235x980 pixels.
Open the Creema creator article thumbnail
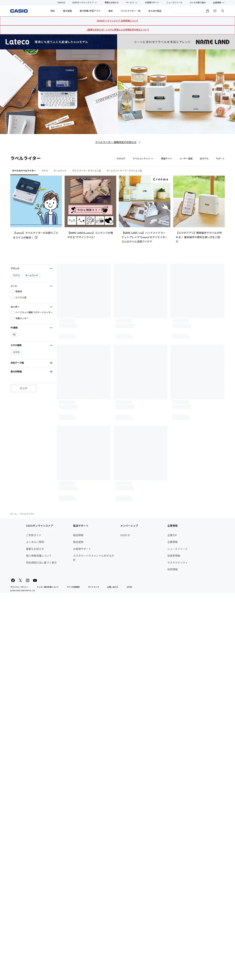pos(144,201)
